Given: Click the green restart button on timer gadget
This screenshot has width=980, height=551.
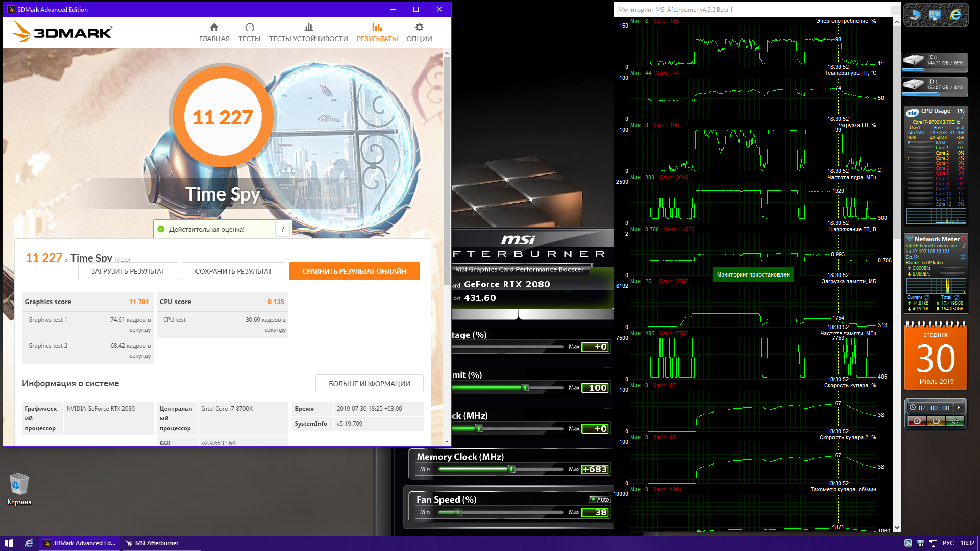Looking at the screenshot, I should (954, 421).
